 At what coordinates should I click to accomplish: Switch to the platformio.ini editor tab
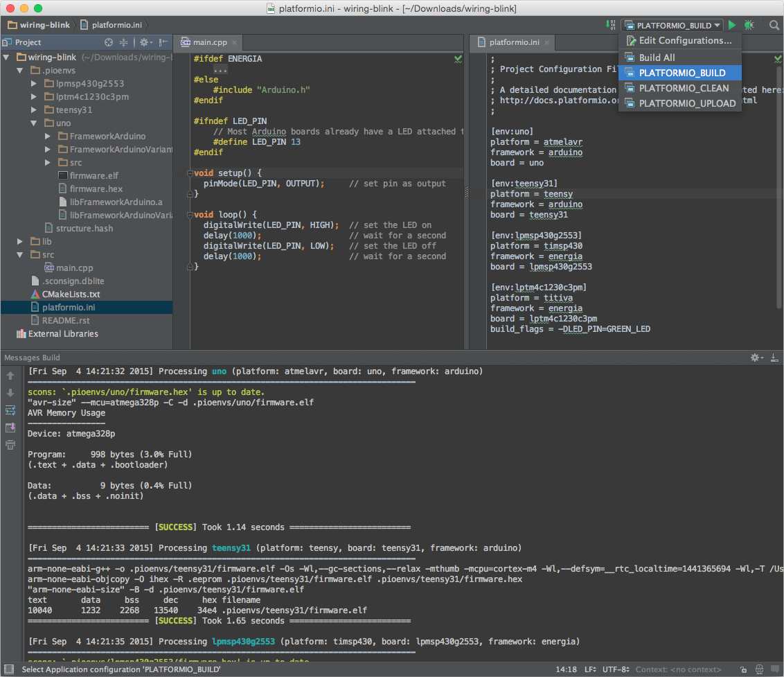514,42
